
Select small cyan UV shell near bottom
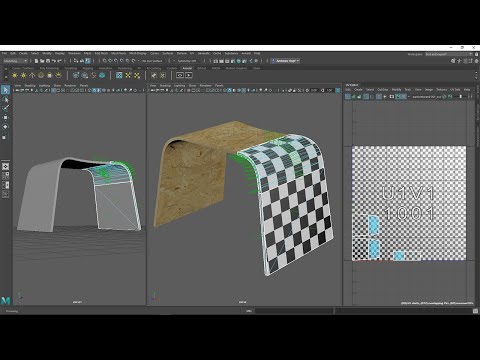point(399,256)
